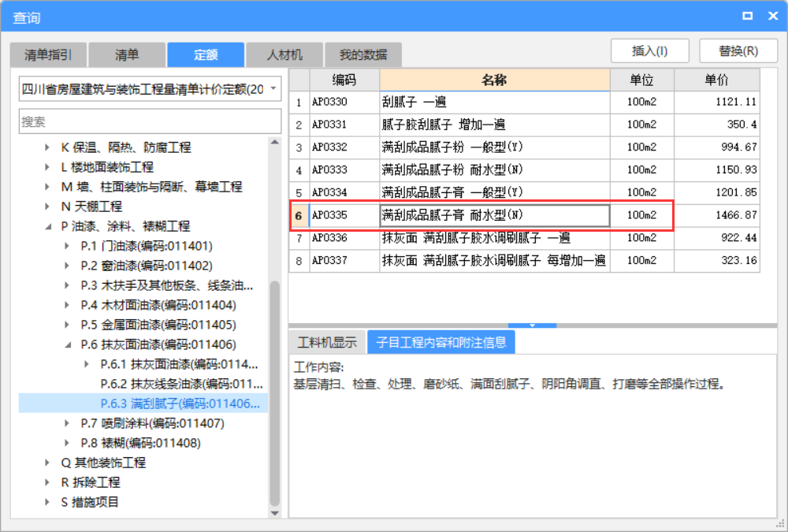This screenshot has width=788, height=532.
Task: Focus the 搜索 search field
Action: (150, 121)
